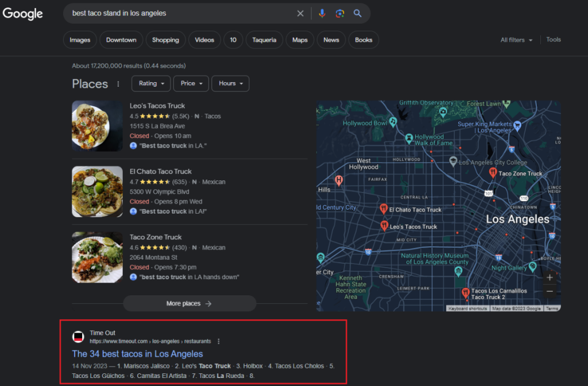Click the magnifying glass search icon

(x=357, y=13)
